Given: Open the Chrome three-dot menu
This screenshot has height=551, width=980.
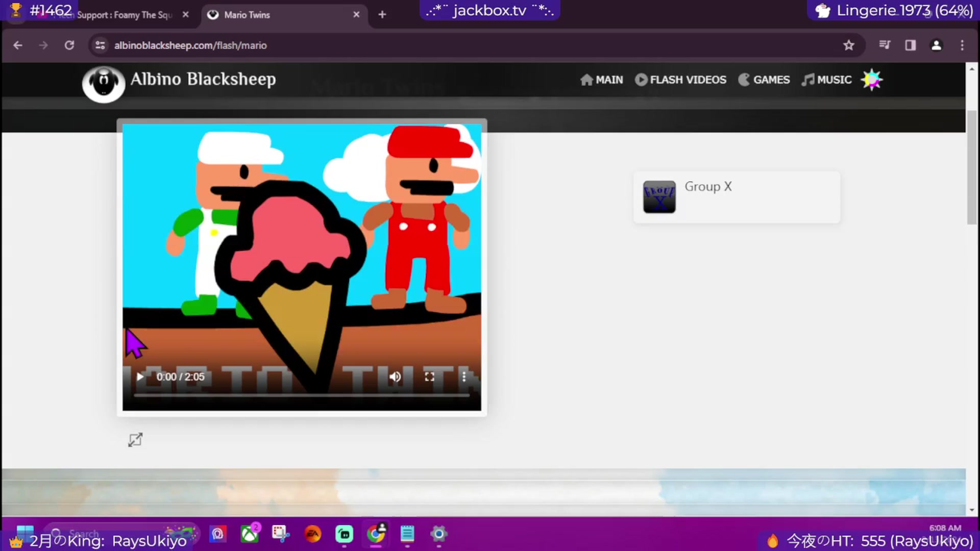Looking at the screenshot, I should pos(962,45).
